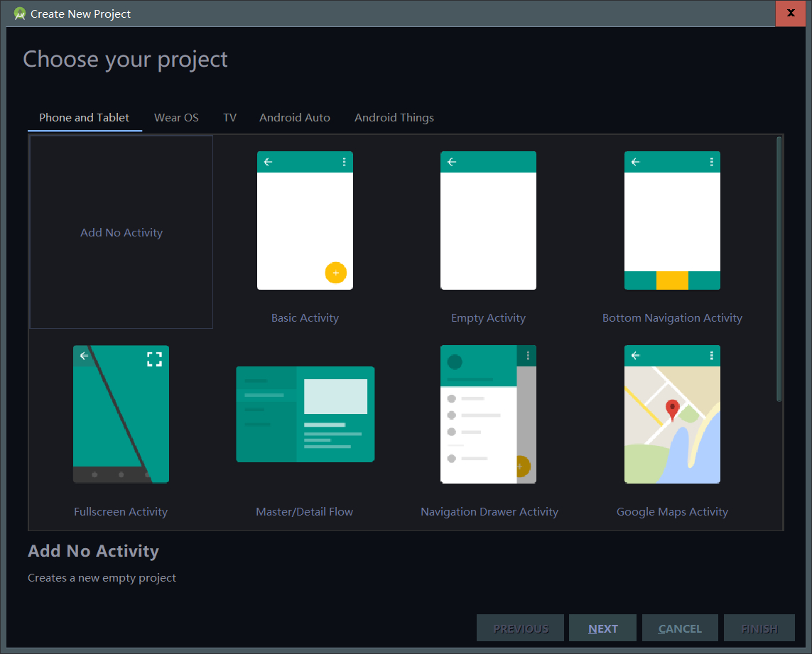Cancel the new project wizard
Image resolution: width=812 pixels, height=654 pixels.
pos(680,628)
